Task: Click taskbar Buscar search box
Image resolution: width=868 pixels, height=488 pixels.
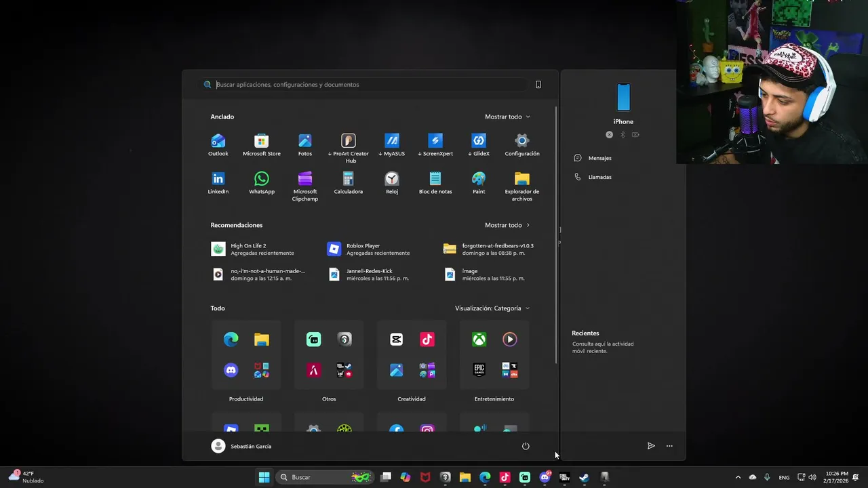Action: coord(324,477)
